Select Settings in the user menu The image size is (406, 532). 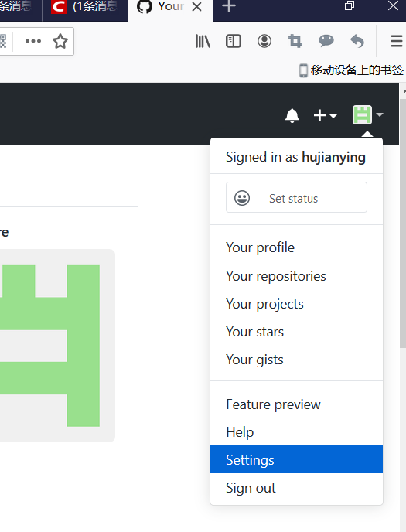296,460
